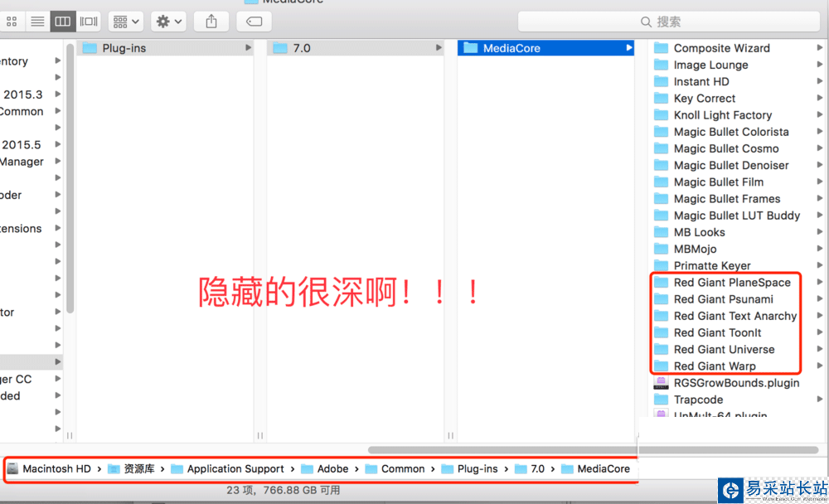Click the left column vertical scrollbar
The image size is (829, 504).
[x=70, y=177]
